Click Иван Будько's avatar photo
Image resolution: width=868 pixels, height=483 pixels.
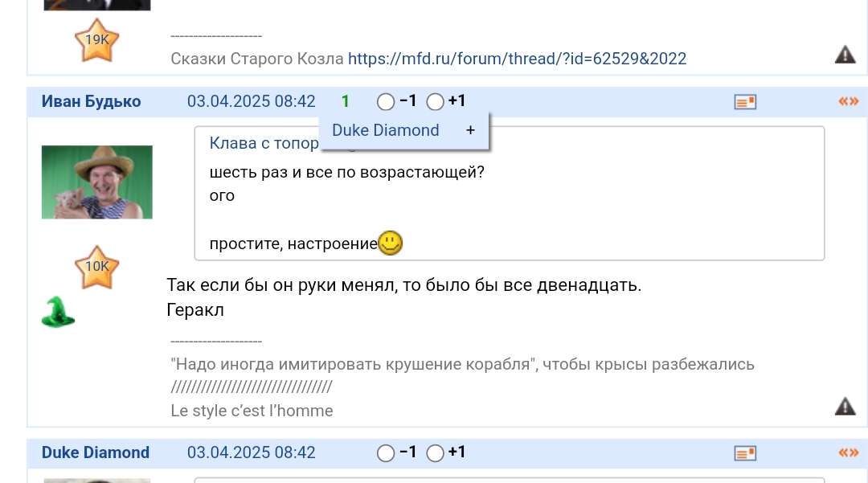tap(96, 182)
